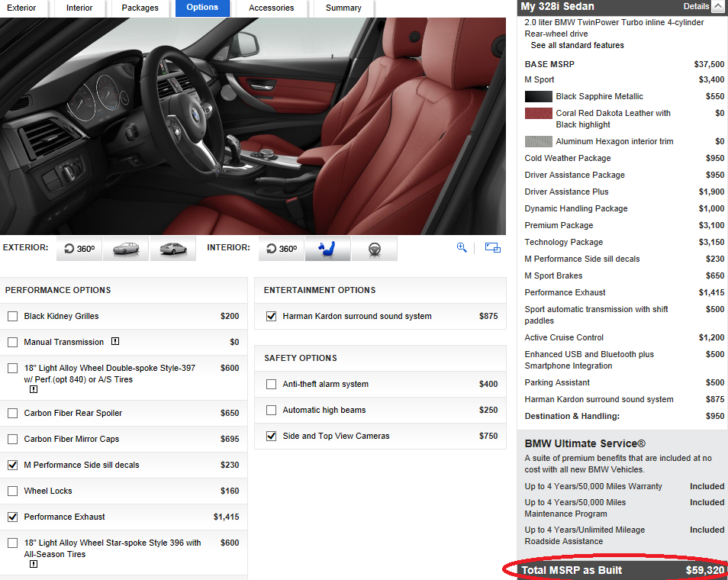The height and width of the screenshot is (580, 728).
Task: Check the Manual Transmission option
Action: 12,342
